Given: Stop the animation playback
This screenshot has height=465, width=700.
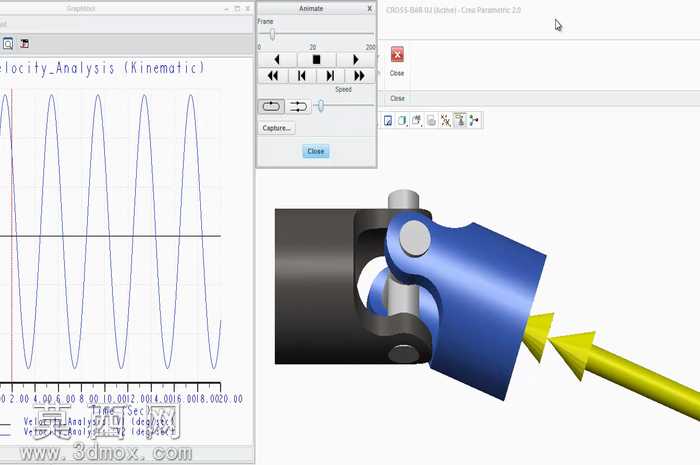Looking at the screenshot, I should (x=316, y=59).
